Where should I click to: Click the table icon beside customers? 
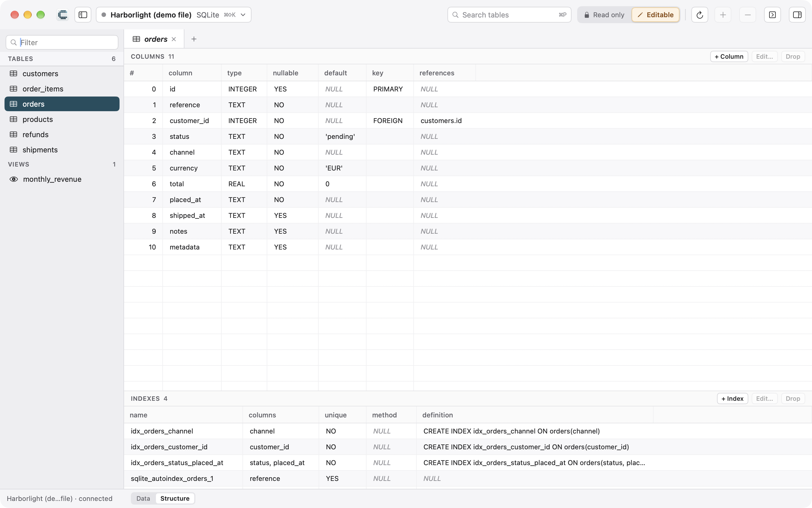(x=14, y=74)
